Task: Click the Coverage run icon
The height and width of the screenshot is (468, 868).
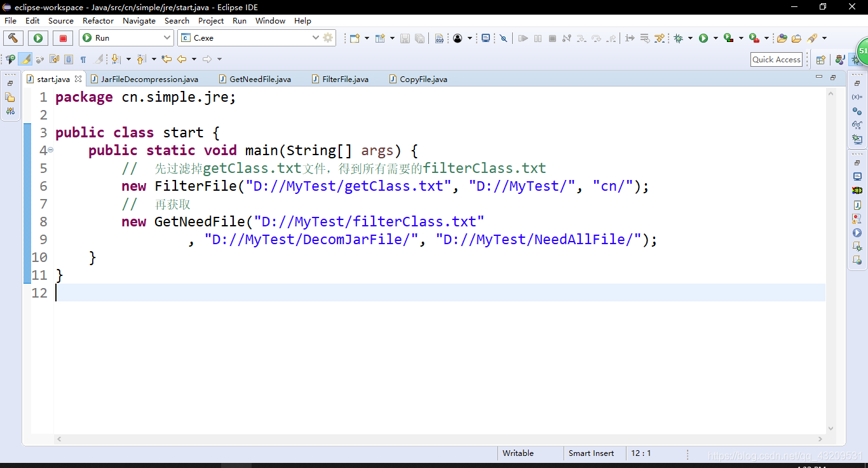Action: [x=729, y=38]
